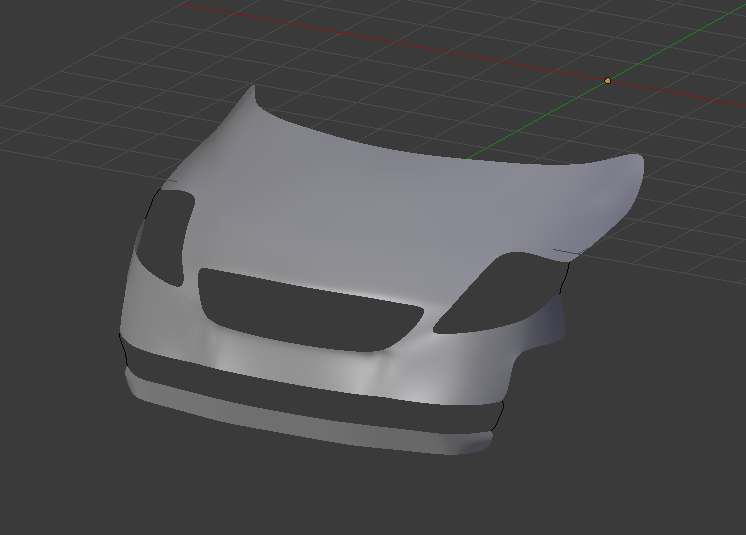
Task: Click the left headlight opening
Action: [165, 236]
